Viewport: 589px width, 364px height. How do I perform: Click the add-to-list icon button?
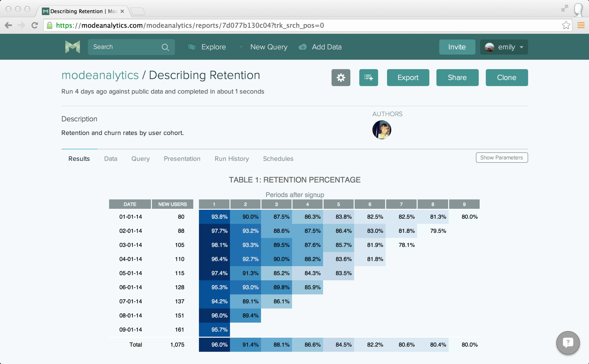click(x=369, y=78)
